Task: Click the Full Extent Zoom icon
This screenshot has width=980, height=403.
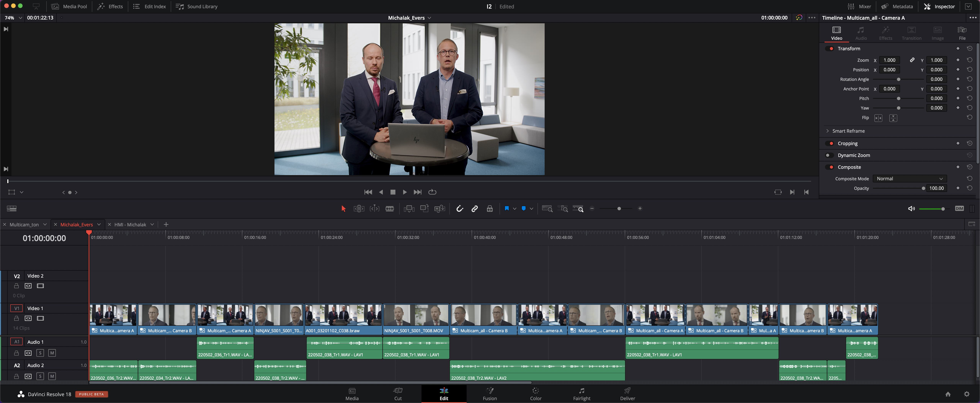Action: [547, 209]
